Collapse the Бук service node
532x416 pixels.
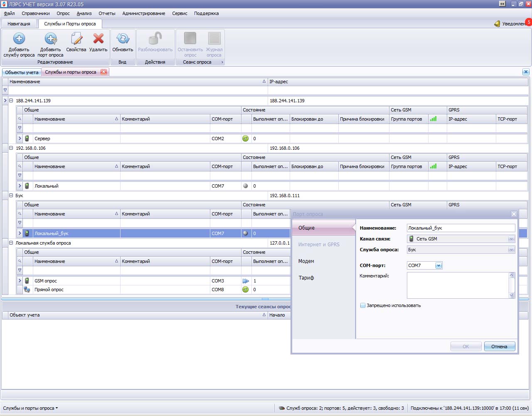[11, 196]
